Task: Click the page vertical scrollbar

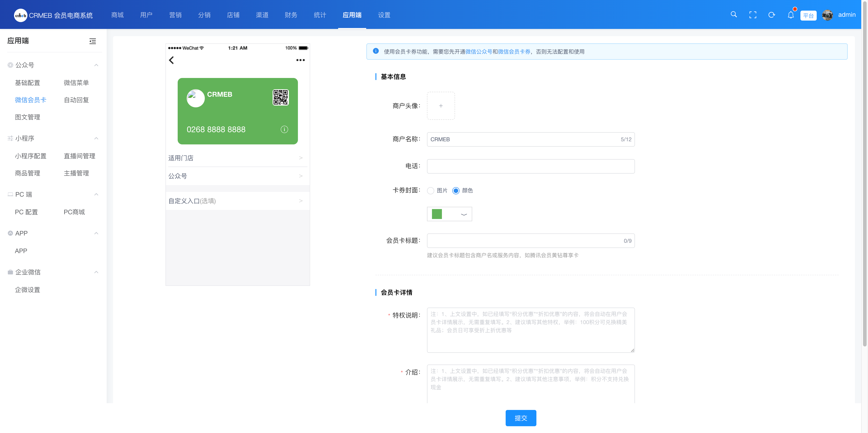Action: coord(864,174)
